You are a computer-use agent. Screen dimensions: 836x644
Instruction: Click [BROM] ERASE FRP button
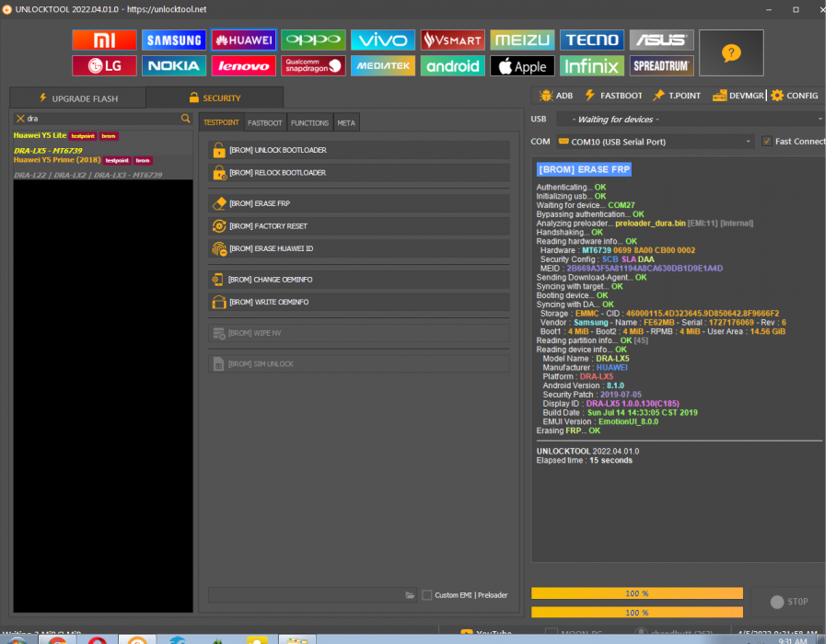359,203
